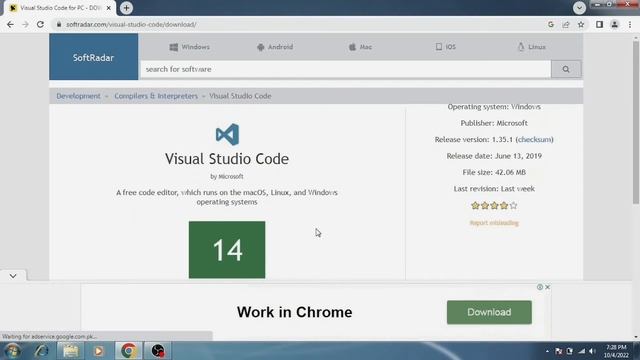This screenshot has height=360, width=640.
Task: Toggle the browser side panel icon
Action: [x=599, y=24]
